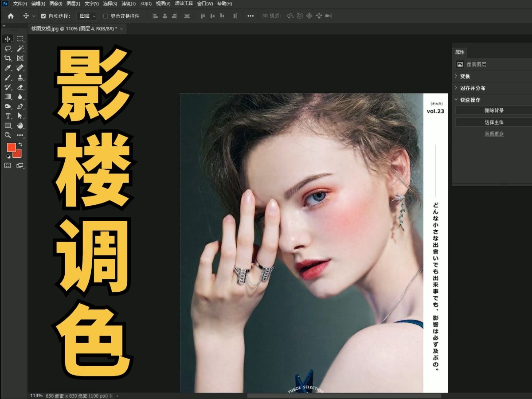Select the Move tool in the toolbox
532x399 pixels.
[x=8, y=39]
